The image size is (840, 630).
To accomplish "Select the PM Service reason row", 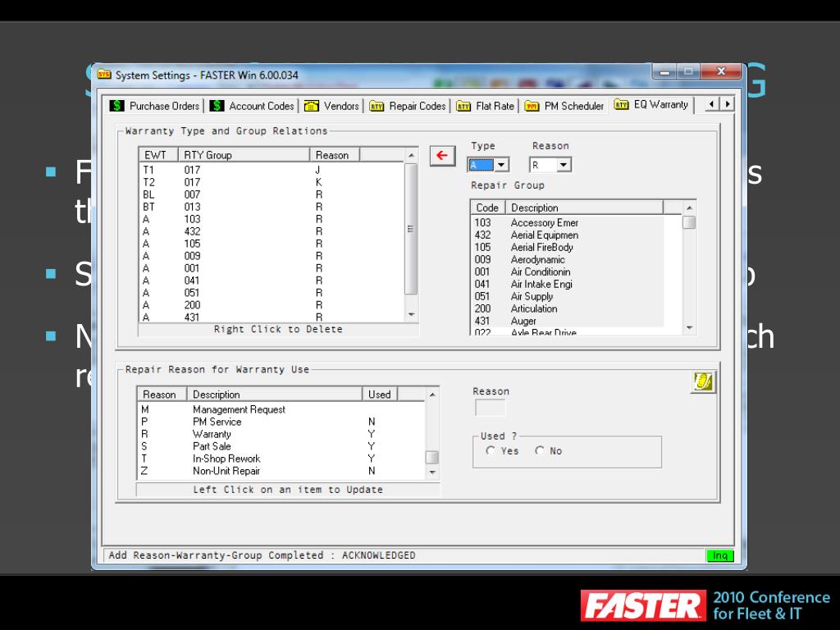I will pos(281,422).
